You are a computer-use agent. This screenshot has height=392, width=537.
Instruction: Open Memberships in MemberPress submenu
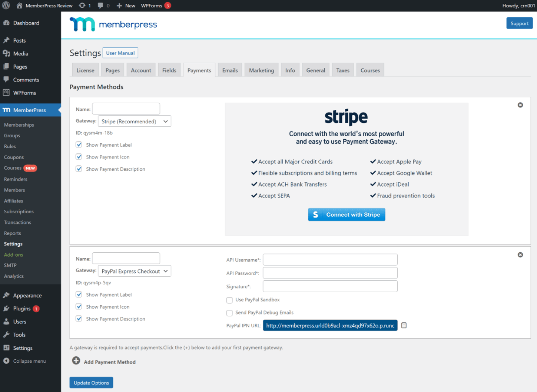19,125
